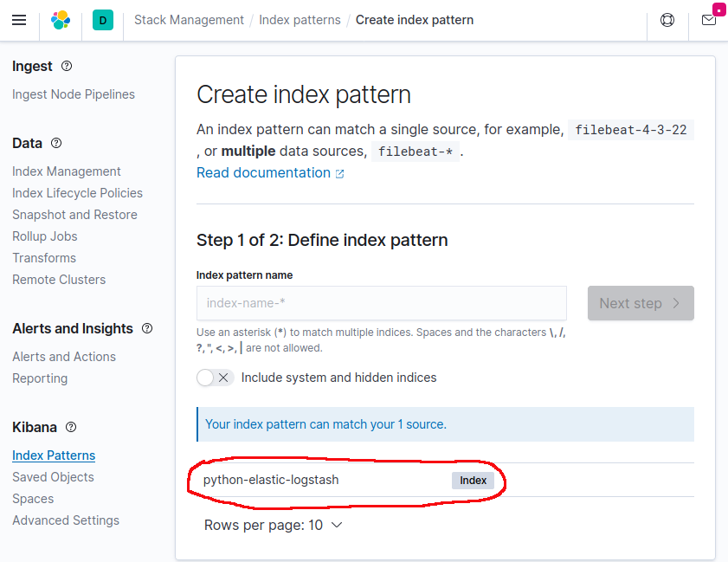Open the hamburger navigation menu
The width and height of the screenshot is (728, 562).
point(19,20)
